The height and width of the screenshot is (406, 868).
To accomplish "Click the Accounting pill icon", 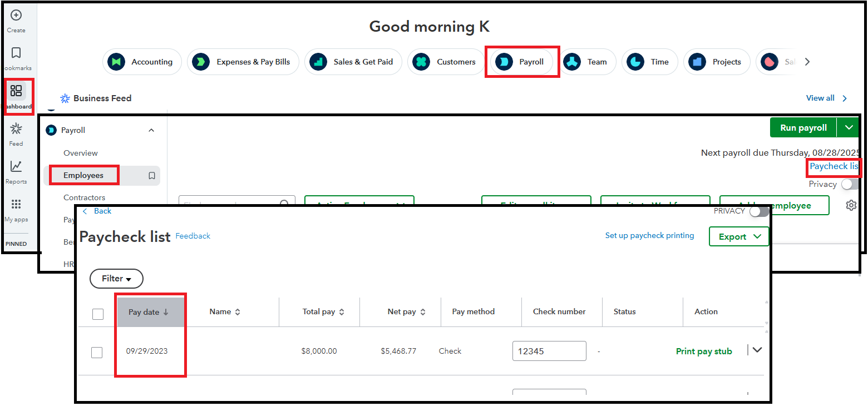I will pos(116,62).
